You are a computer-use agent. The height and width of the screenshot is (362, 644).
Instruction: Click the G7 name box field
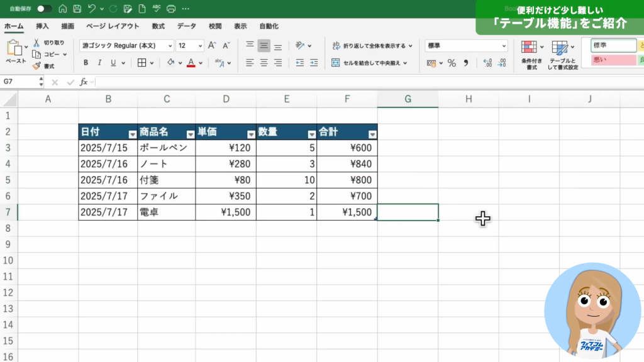[x=19, y=82]
